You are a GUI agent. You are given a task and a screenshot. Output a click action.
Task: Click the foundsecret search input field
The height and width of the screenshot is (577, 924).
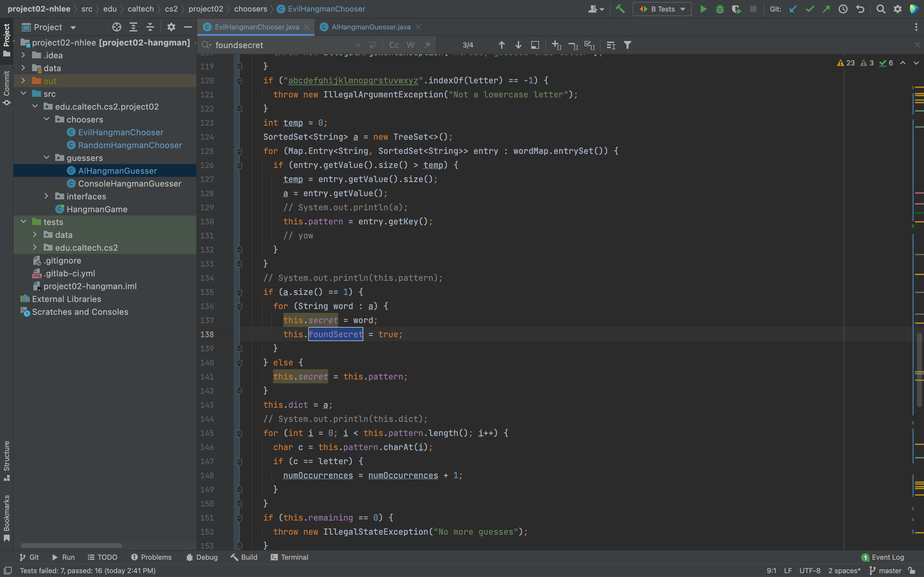[283, 45]
